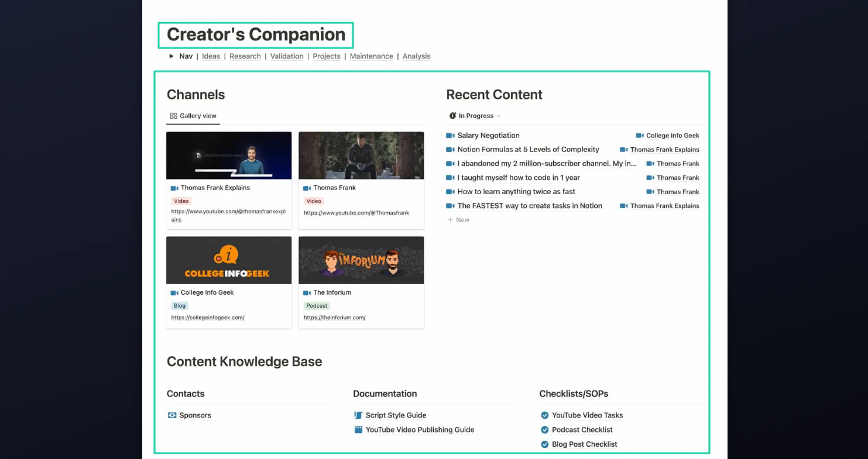Open the Sponsors page
This screenshot has height=459, width=868.
pos(195,416)
